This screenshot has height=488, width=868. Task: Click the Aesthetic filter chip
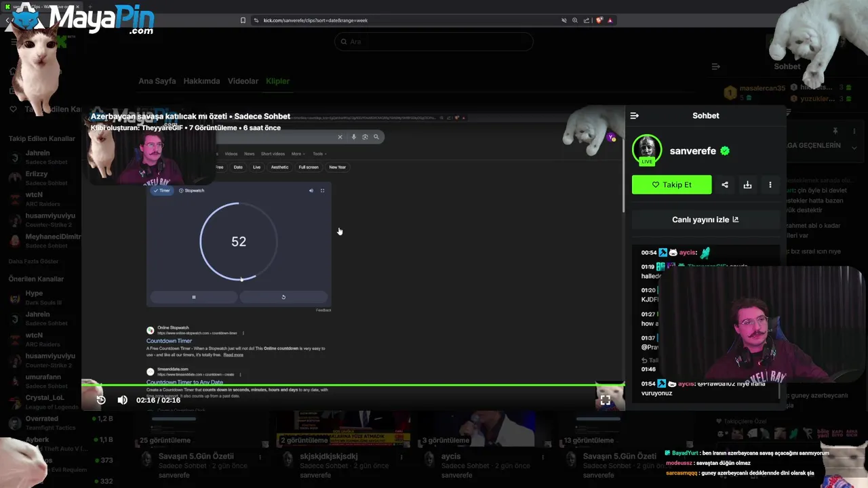[279, 167]
